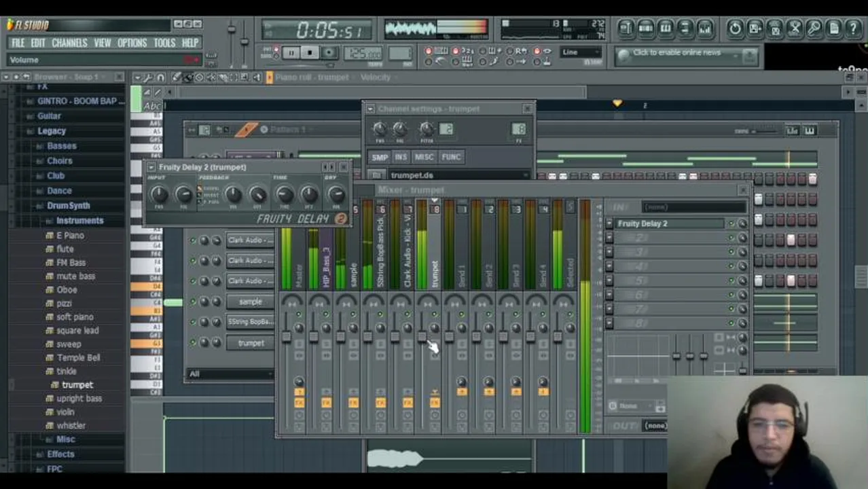Click the one-click recording microphone icon
Image resolution: width=868 pixels, height=489 pixels.
[814, 29]
